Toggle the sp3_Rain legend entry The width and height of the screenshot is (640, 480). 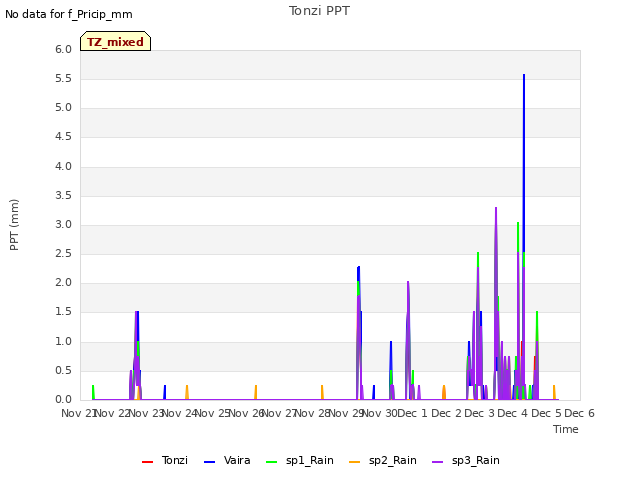(466, 460)
